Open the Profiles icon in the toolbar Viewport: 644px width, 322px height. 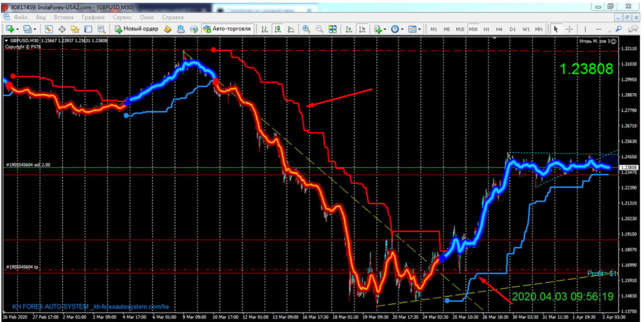(27, 29)
